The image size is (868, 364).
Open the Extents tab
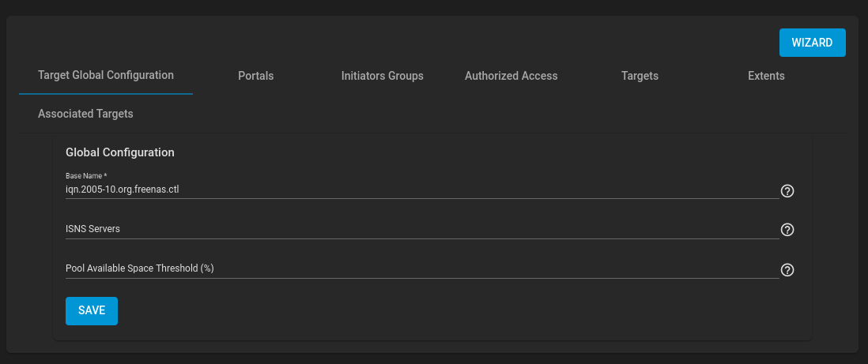(766, 76)
